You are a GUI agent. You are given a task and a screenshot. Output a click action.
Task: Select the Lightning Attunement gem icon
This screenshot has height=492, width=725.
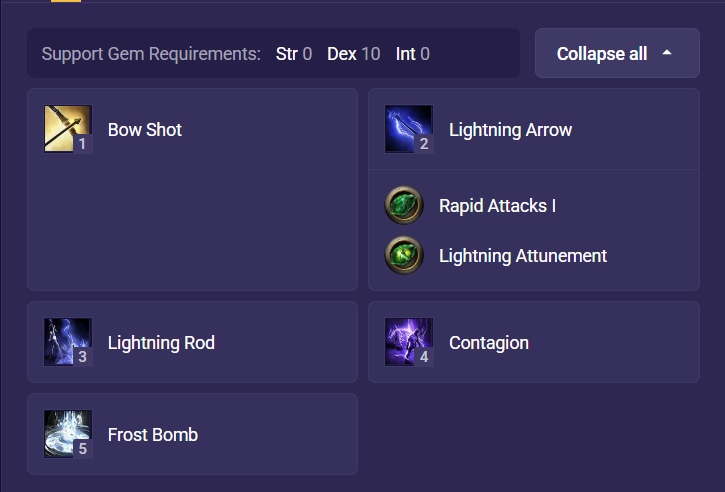[x=404, y=255]
